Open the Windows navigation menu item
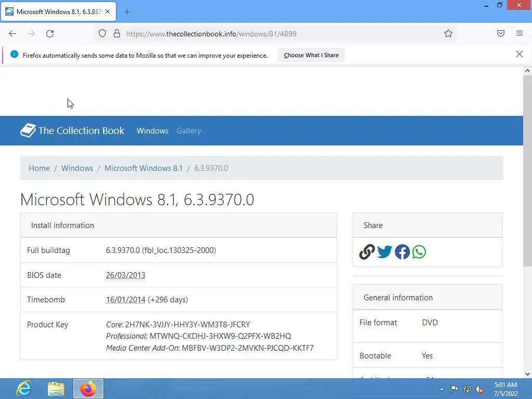The width and height of the screenshot is (532, 399). 152,131
